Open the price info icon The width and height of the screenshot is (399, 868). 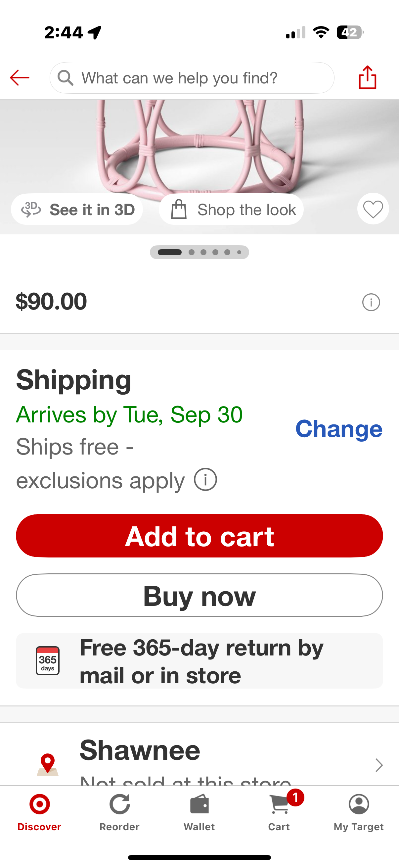click(x=371, y=302)
